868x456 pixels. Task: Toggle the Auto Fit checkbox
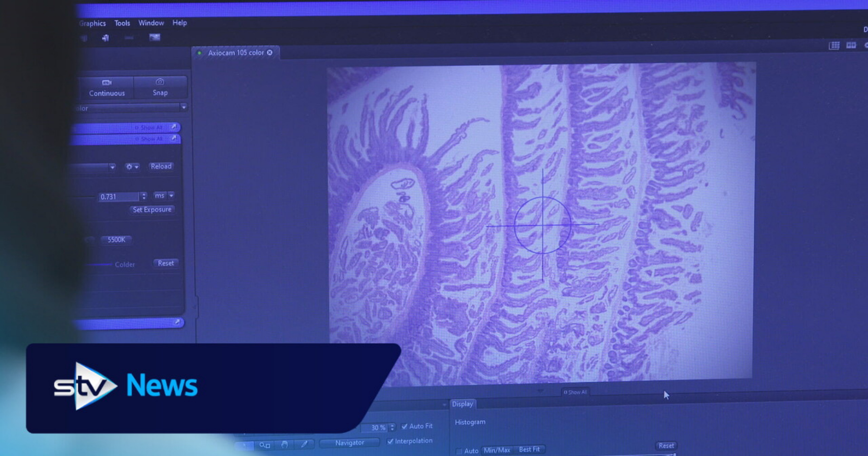404,426
